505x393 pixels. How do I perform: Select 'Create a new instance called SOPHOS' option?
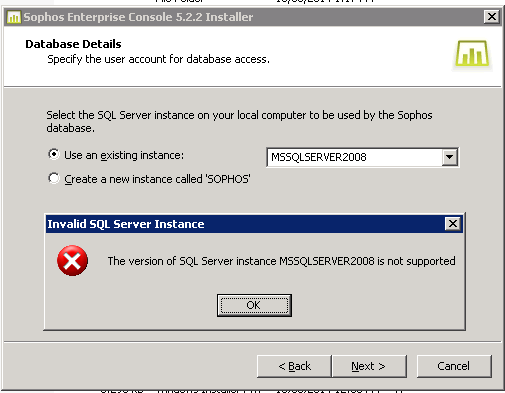(x=54, y=178)
